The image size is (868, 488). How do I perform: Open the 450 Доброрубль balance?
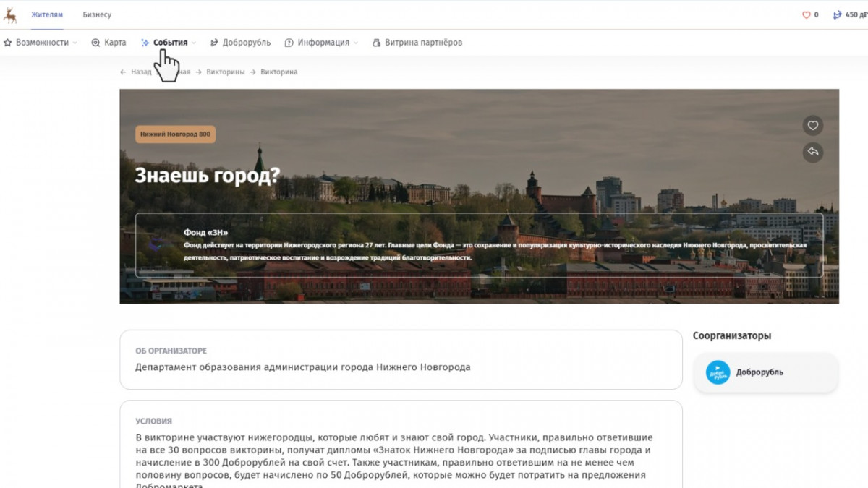pyautogui.click(x=850, y=14)
